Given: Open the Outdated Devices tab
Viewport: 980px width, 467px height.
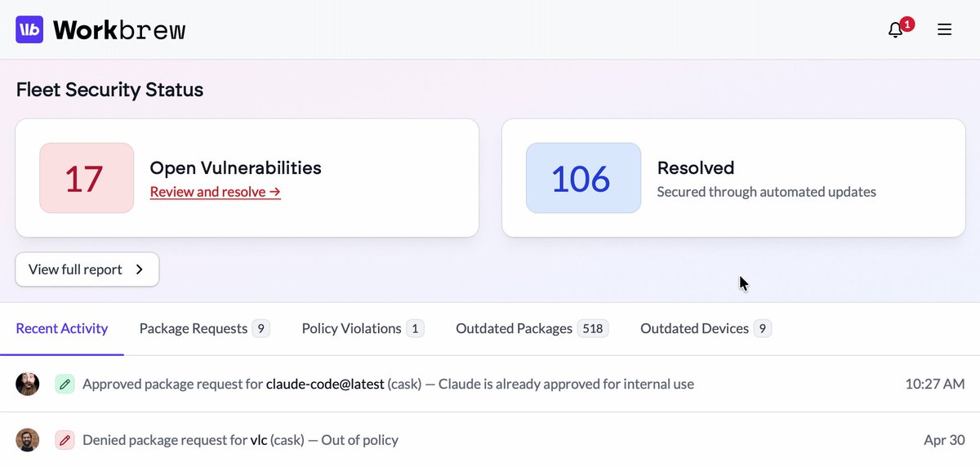Looking at the screenshot, I should click(706, 328).
